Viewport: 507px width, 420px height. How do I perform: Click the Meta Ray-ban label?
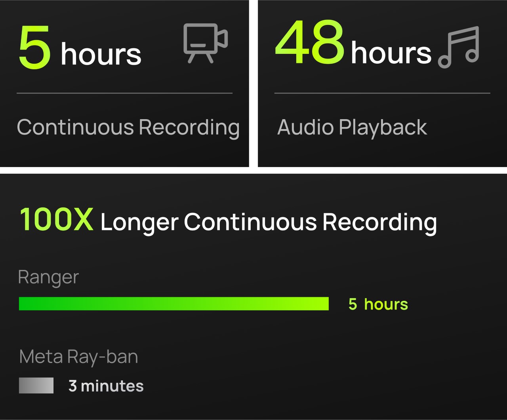point(78,357)
